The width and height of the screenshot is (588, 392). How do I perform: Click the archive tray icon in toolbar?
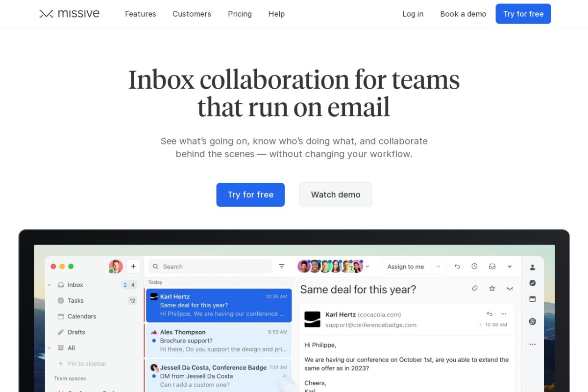click(x=492, y=267)
